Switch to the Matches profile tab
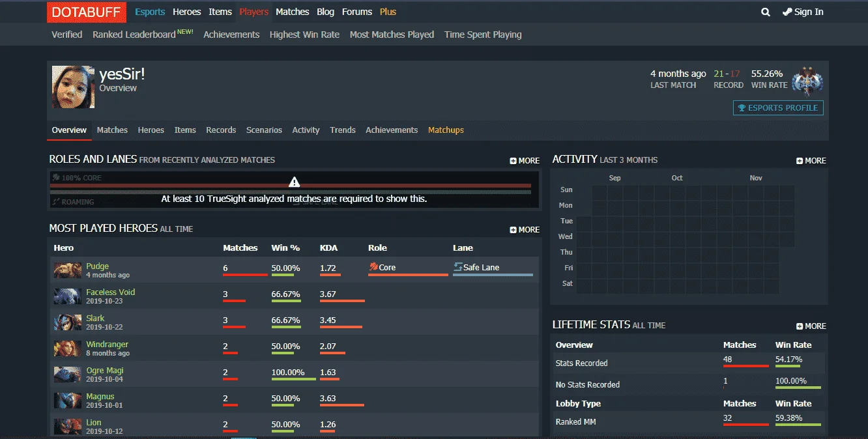868x439 pixels. [112, 130]
